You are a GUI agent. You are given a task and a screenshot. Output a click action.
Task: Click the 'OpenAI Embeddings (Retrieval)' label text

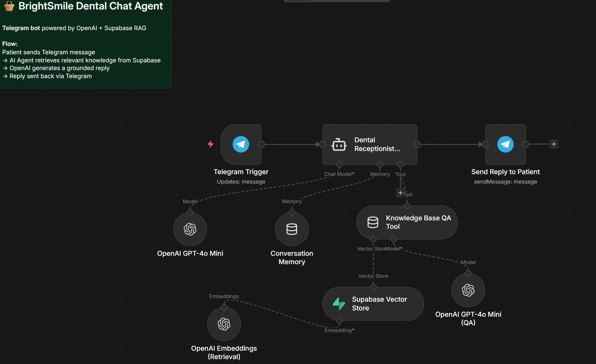click(224, 352)
